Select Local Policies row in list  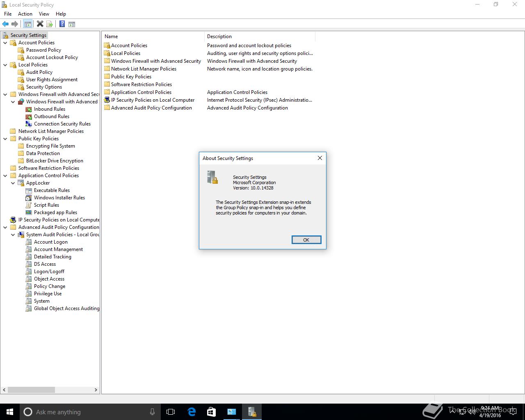pos(208,53)
